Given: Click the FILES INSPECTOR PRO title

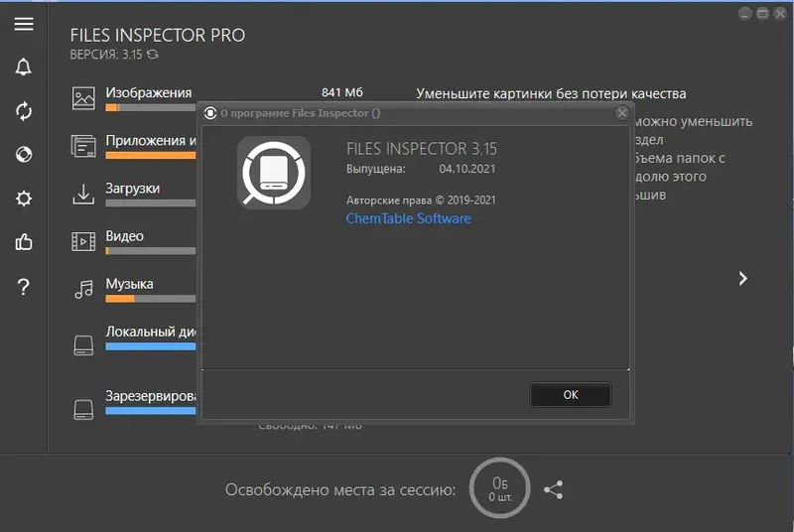Looking at the screenshot, I should [158, 35].
